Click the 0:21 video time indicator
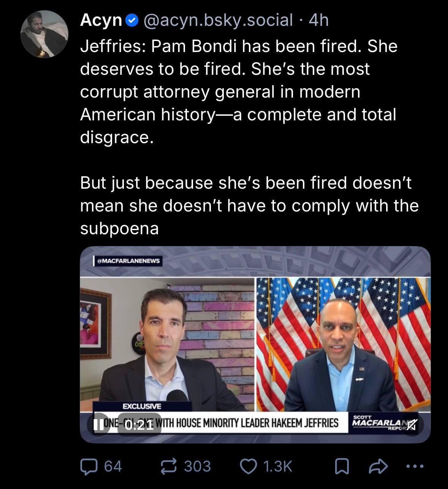Screen dimensions: 448x489 [139, 424]
